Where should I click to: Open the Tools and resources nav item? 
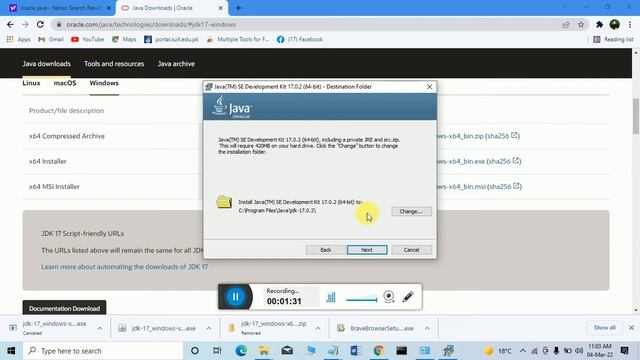(x=114, y=64)
